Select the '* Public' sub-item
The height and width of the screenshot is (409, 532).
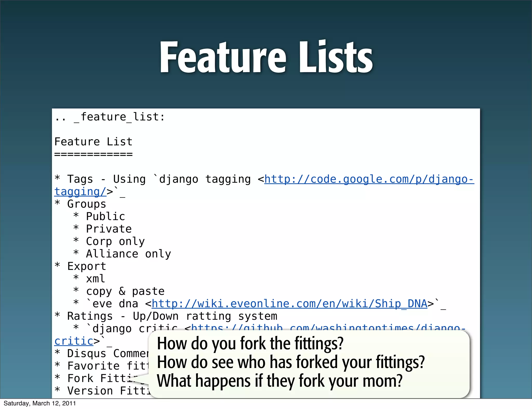tap(99, 216)
